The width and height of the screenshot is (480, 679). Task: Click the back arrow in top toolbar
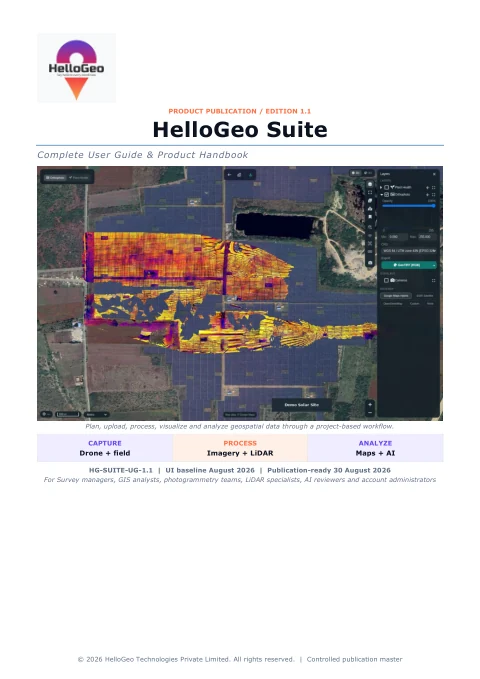(x=229, y=175)
